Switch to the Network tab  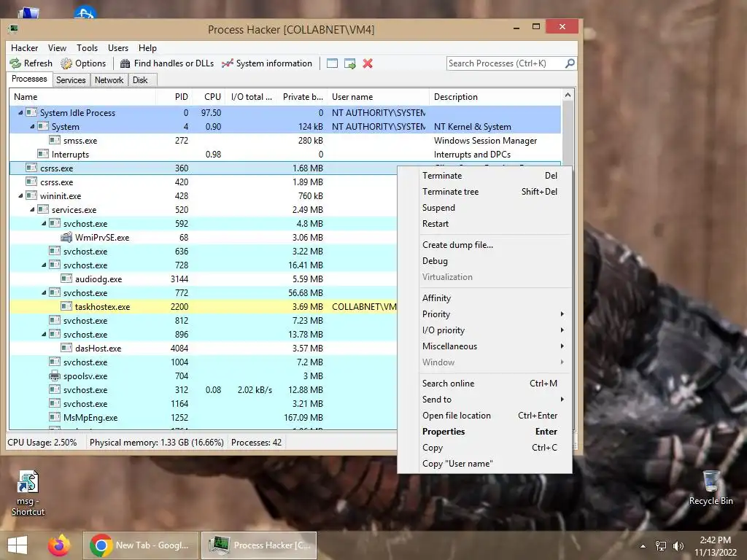click(x=109, y=80)
